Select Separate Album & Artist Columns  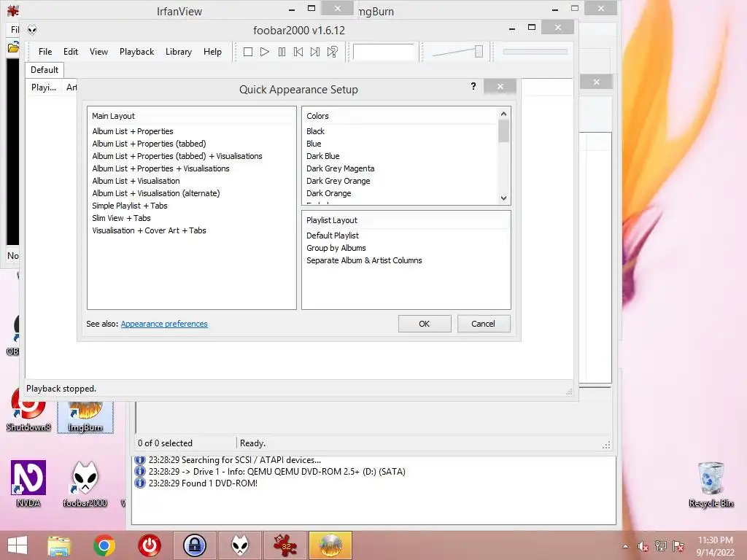(x=364, y=260)
